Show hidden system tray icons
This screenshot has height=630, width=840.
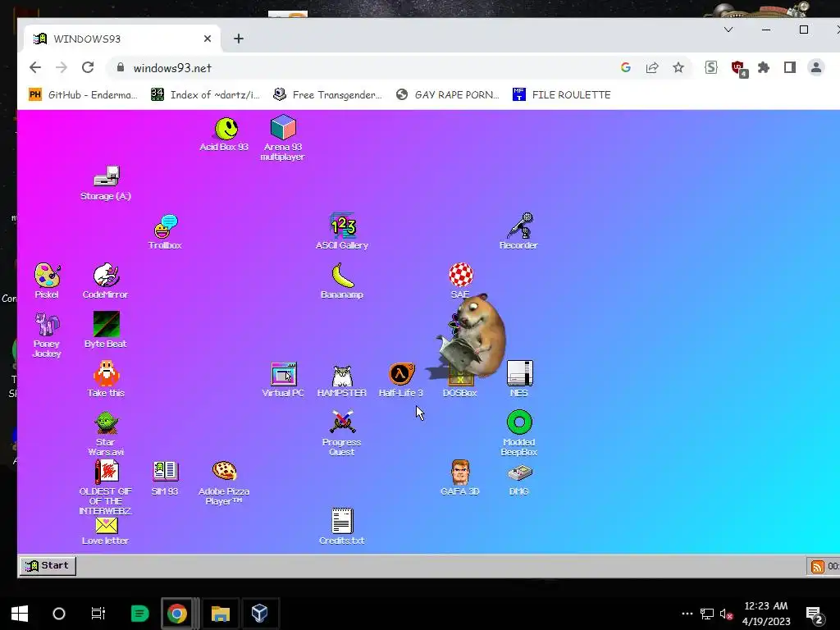pos(687,614)
